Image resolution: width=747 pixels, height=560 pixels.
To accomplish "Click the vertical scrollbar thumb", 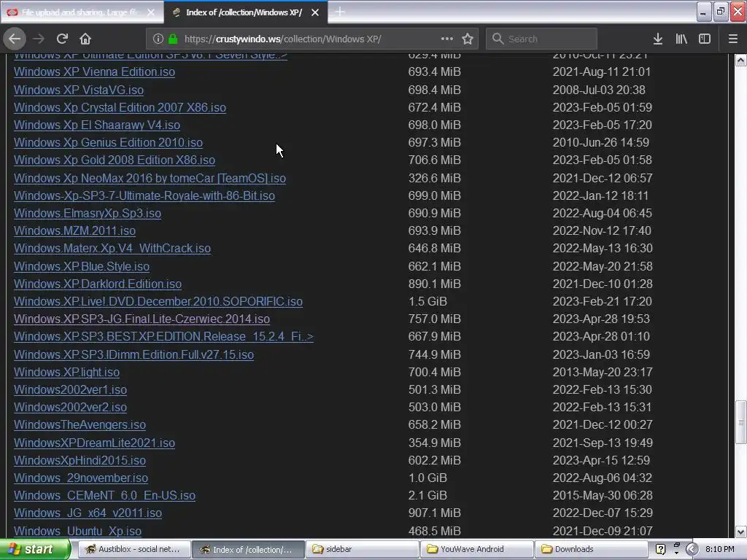I will (x=741, y=422).
